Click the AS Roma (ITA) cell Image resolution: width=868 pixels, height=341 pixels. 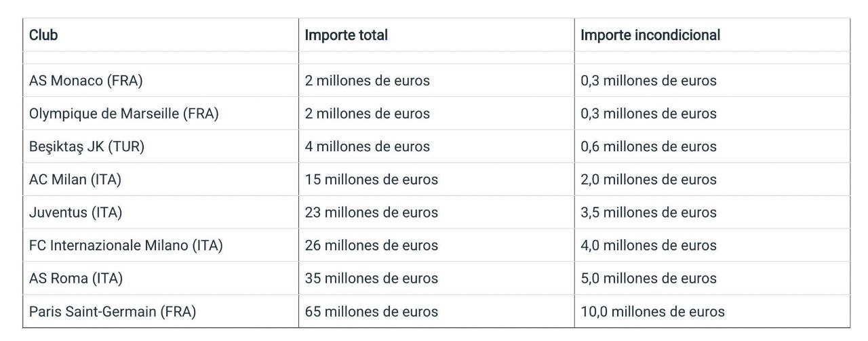[76, 279]
